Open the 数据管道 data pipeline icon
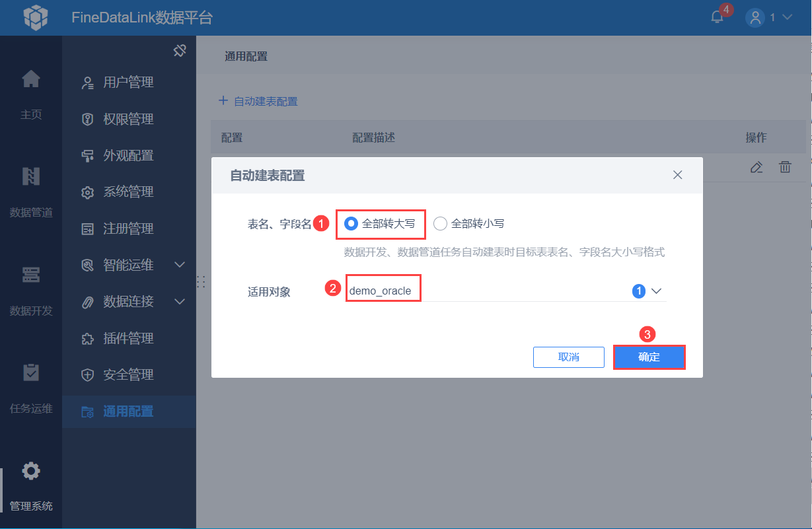Viewport: 812px width, 529px height. pyautogui.click(x=31, y=176)
